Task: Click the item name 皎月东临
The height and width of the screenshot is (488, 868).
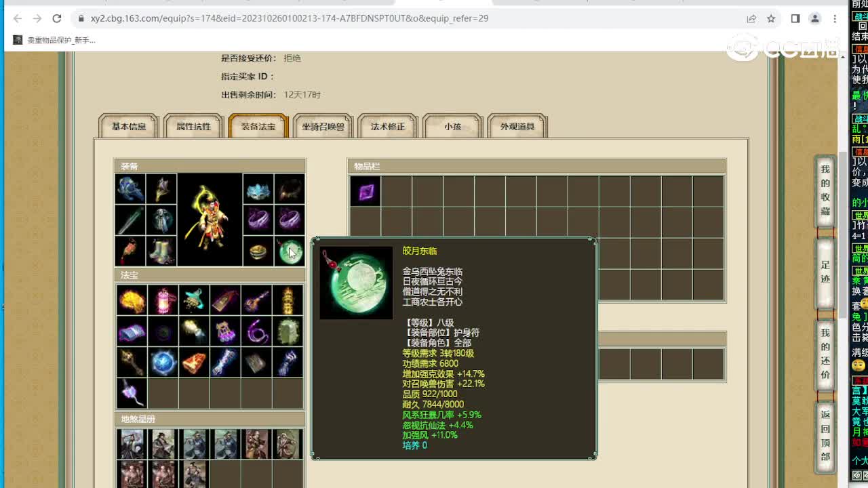Action: [420, 251]
